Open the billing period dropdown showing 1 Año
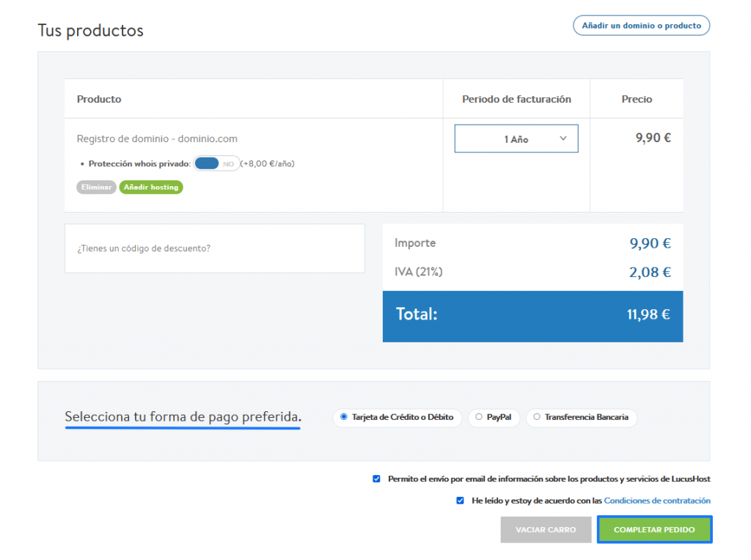751x560 pixels. pos(516,138)
